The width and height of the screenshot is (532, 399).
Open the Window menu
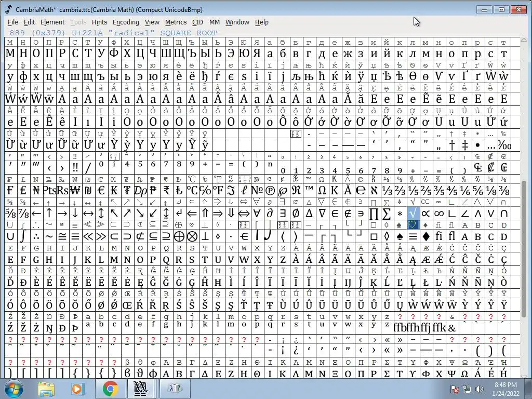tap(237, 22)
